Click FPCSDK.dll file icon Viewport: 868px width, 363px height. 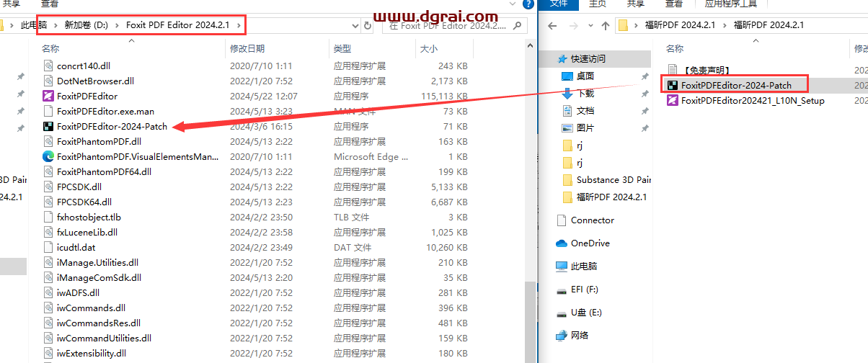point(48,187)
